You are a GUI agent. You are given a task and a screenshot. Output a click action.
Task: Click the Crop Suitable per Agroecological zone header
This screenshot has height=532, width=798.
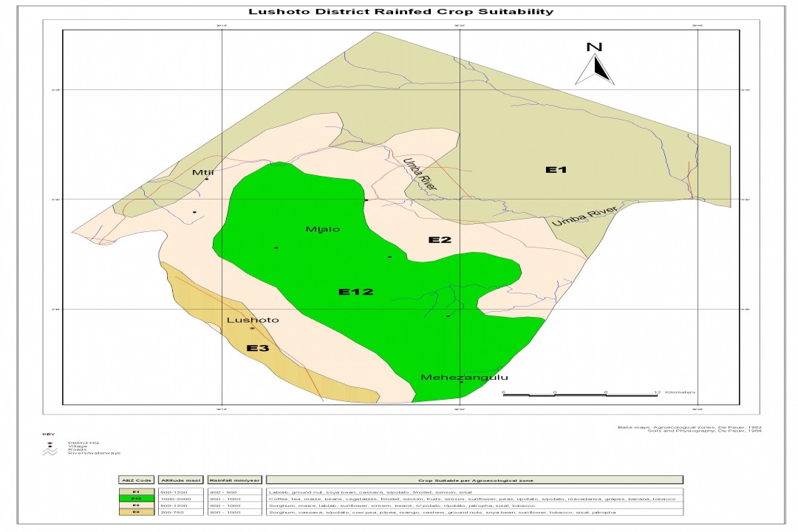point(474,480)
